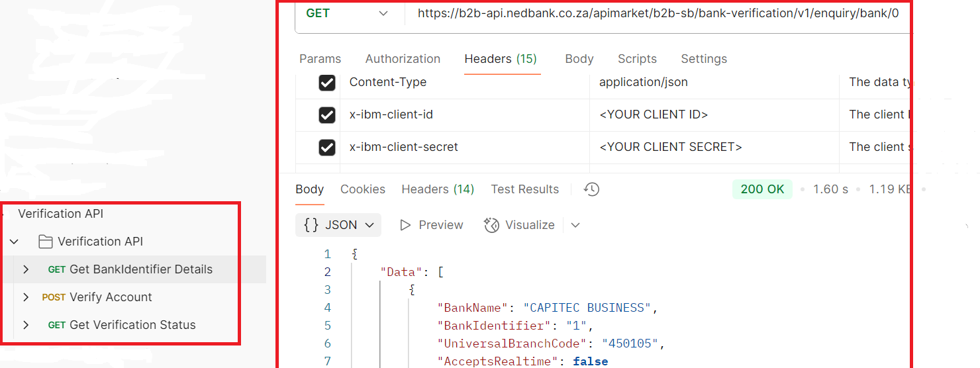The image size is (980, 368).
Task: Click the top Verification API collection label
Action: click(61, 214)
